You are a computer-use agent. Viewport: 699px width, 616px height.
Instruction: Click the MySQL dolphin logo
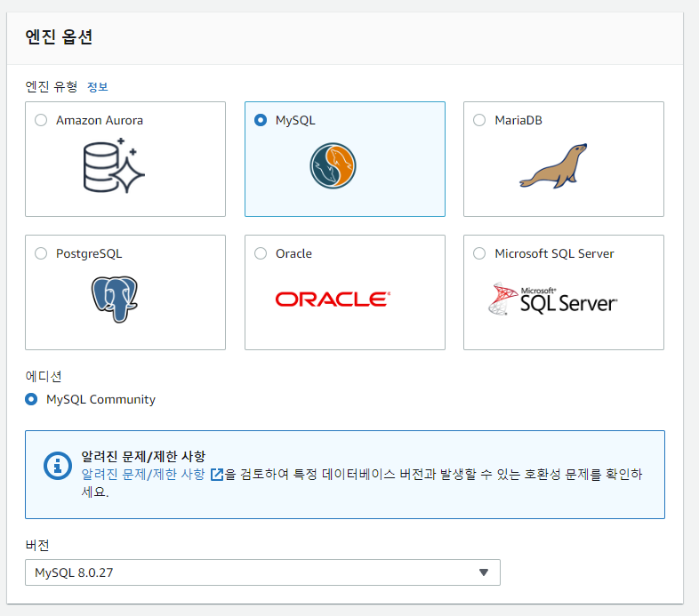click(x=333, y=165)
